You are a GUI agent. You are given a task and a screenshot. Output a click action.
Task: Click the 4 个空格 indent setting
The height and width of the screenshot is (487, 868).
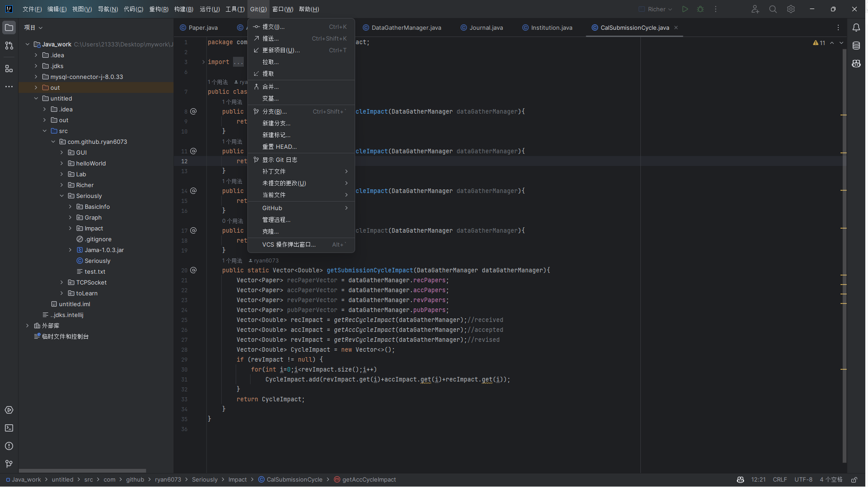pyautogui.click(x=831, y=480)
